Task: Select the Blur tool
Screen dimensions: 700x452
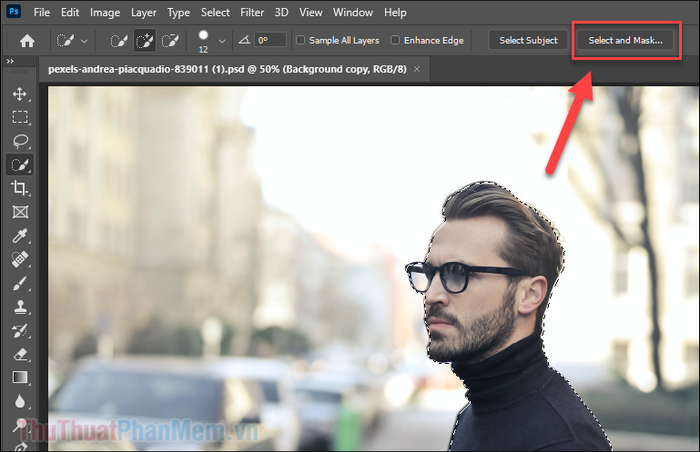Action: coord(20,401)
